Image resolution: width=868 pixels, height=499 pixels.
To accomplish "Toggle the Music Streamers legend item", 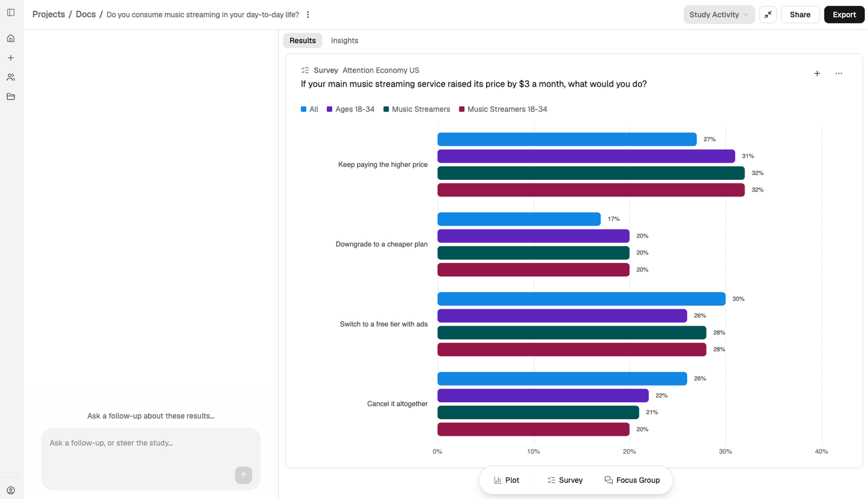I will (417, 109).
